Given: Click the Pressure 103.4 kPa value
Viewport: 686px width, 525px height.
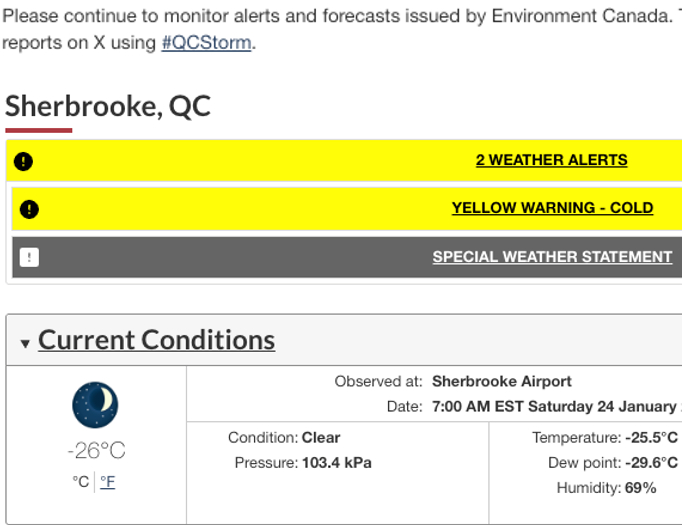Looking at the screenshot, I should 337,462.
